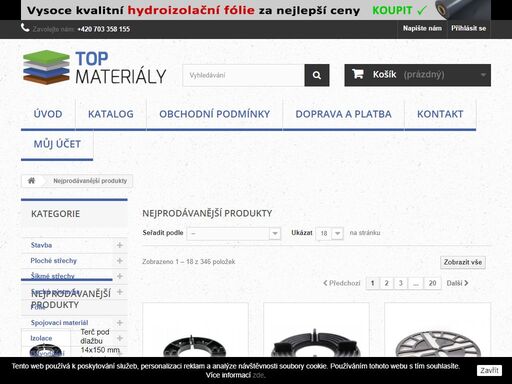Click the phone icon in top bar

[25, 28]
